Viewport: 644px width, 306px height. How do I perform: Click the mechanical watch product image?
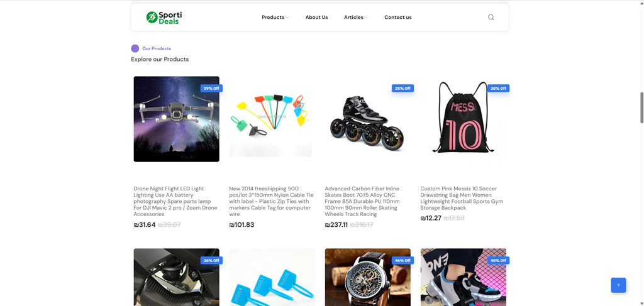coord(367,277)
